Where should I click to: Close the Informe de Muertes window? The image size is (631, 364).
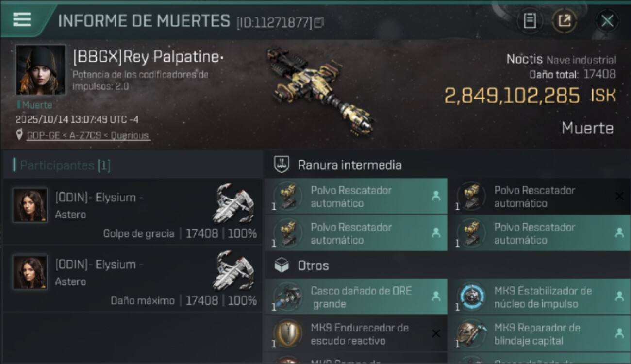tap(607, 21)
